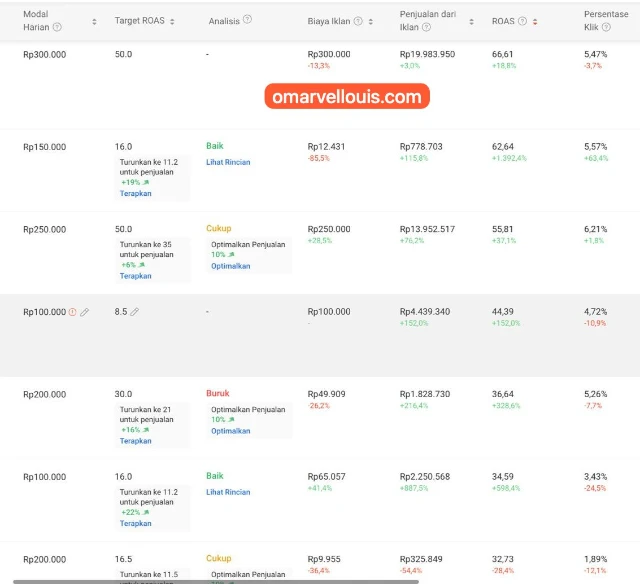Screen dimensions: 640x584
Task: Click the pencil icon next to Target ROAS 8.5
Action: tap(135, 312)
